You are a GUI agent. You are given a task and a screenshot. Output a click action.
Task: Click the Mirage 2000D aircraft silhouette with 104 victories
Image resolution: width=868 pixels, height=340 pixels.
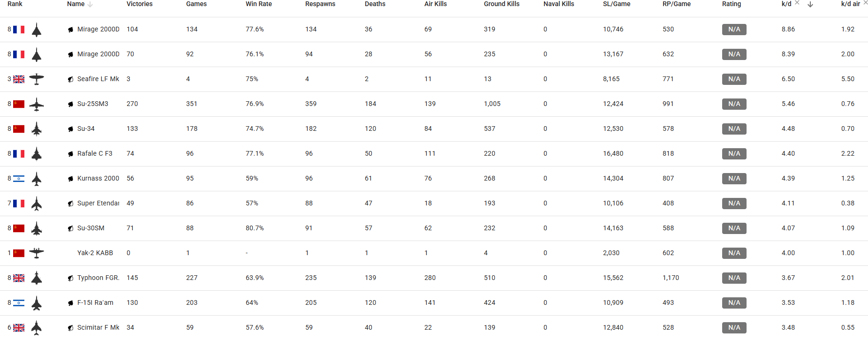[37, 30]
